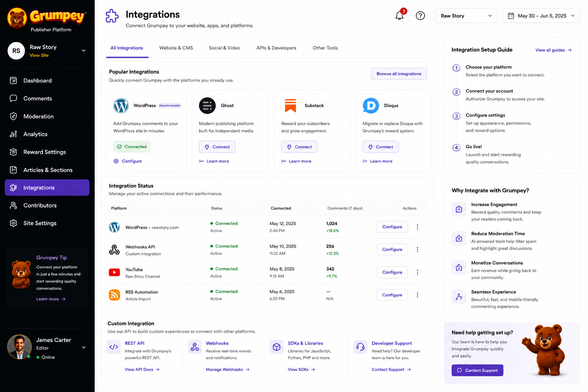The image size is (588, 392).
Task: Click the Developer Support headset icon
Action: (x=360, y=347)
